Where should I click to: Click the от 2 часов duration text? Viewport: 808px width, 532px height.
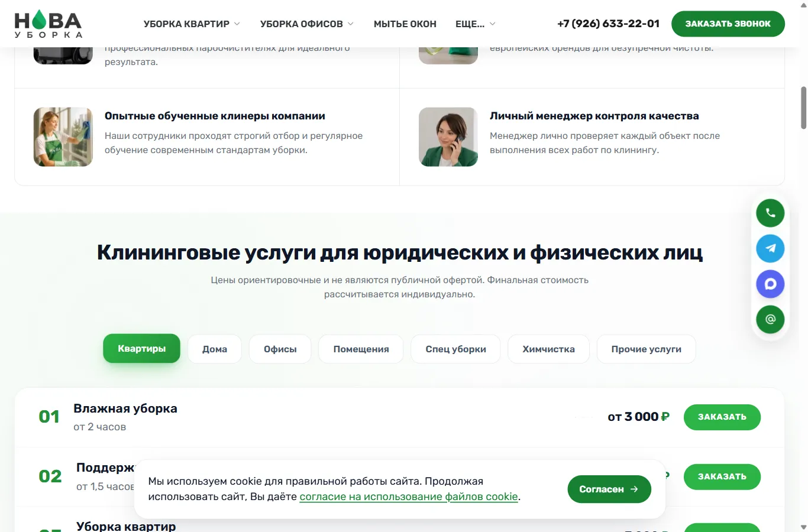pyautogui.click(x=100, y=427)
